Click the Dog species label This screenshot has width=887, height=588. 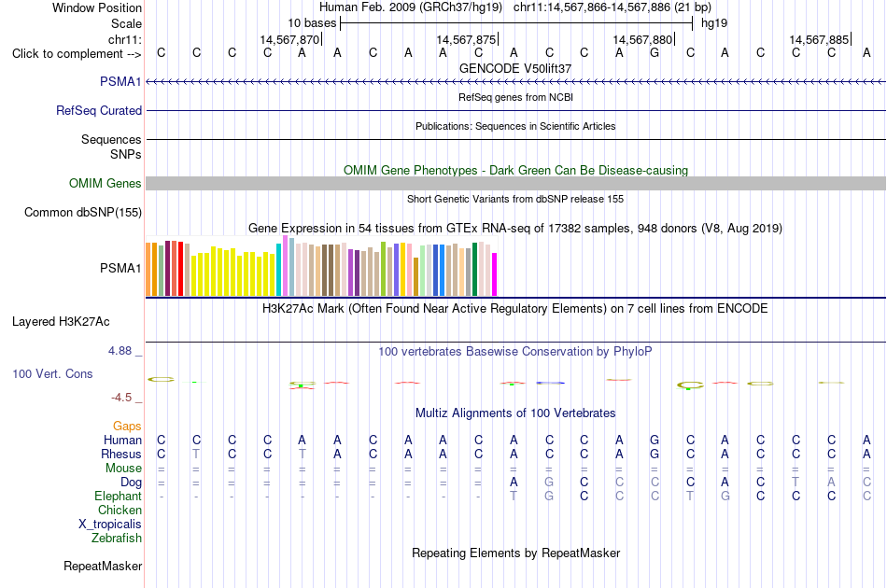(132, 483)
